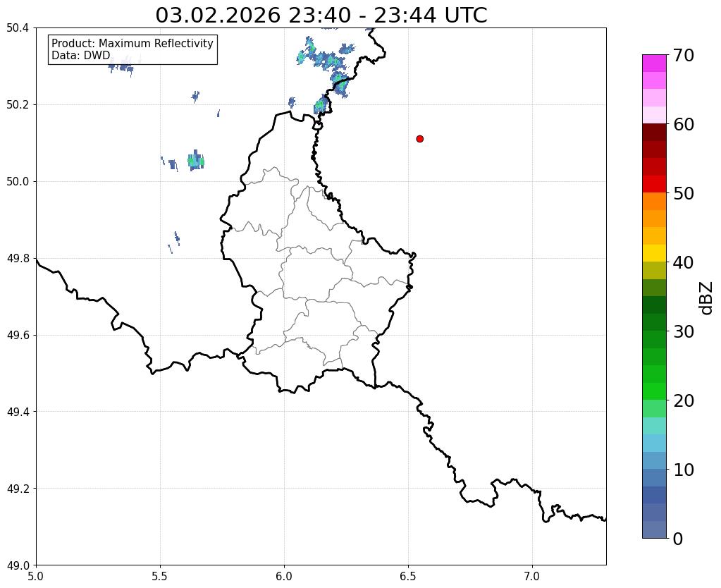Click the 10 tick on the colorbar
This screenshot has height=588, width=721.
coord(684,470)
